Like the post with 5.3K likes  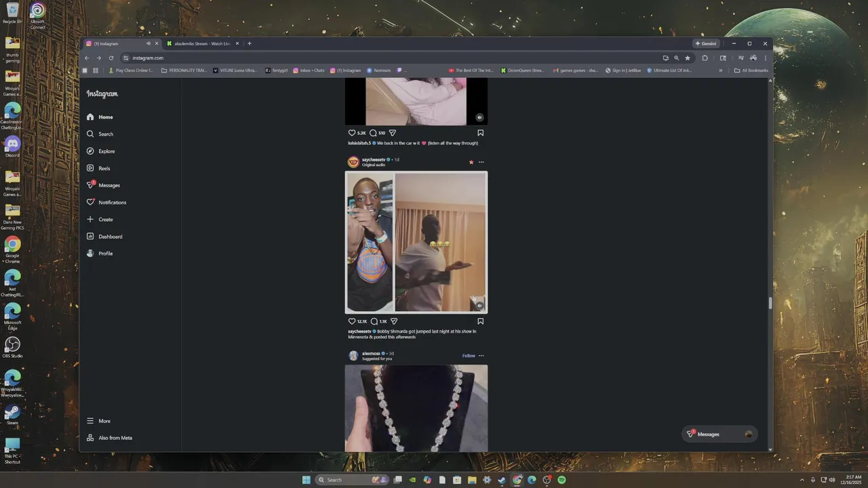pyautogui.click(x=352, y=133)
